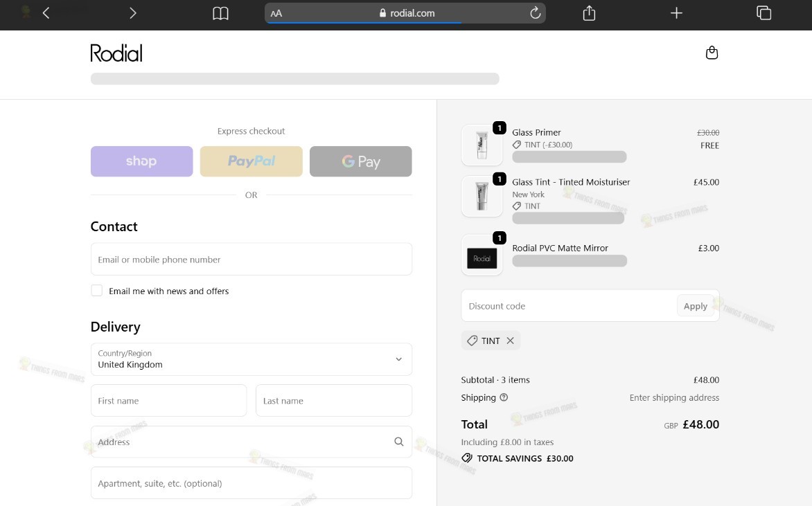Click the Shipping help question mark icon
Viewport: 812px width, 506px height.
click(x=504, y=397)
